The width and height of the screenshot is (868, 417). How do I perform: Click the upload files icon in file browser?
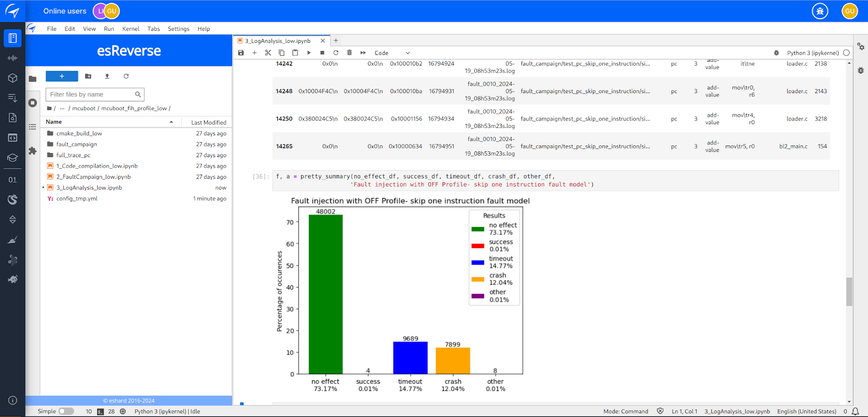tap(107, 76)
